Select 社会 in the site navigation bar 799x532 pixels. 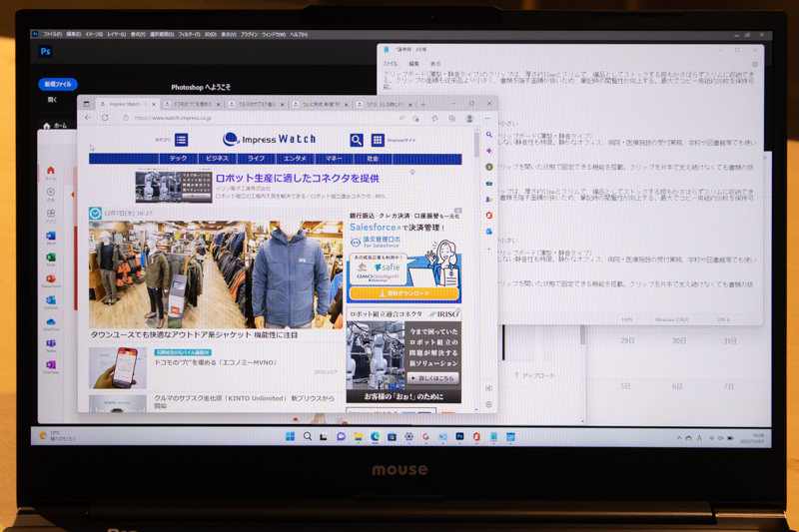(373, 159)
